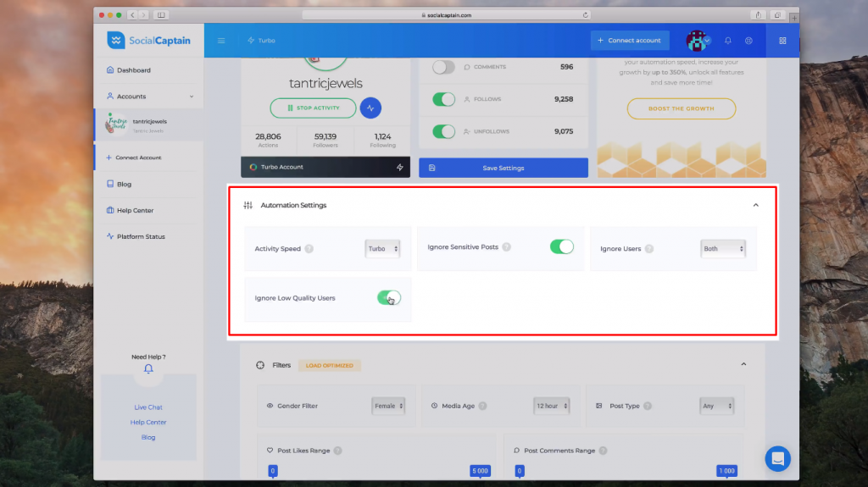Click the Load Optimized badge
868x487 pixels.
click(x=330, y=365)
